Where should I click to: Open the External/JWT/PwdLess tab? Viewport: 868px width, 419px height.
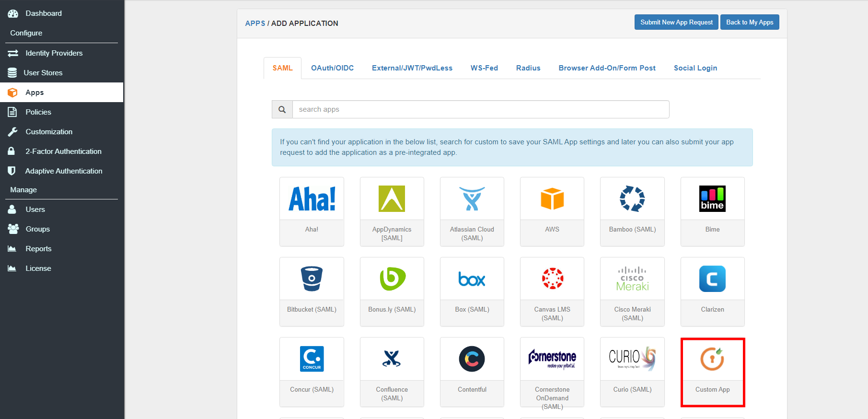coord(412,68)
